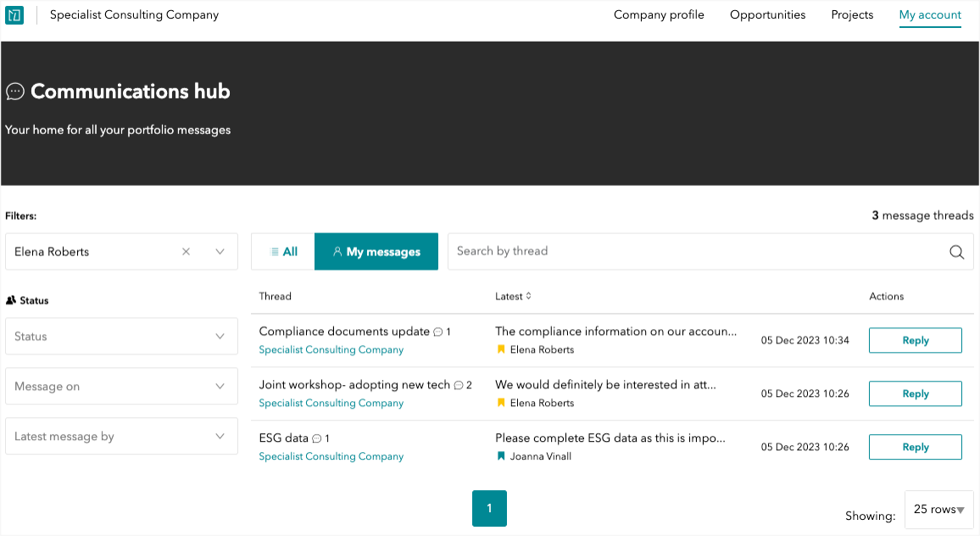Click the message preview "We would definitely be interested in att..."
Viewport: 980px width, 536px height.
tap(605, 385)
